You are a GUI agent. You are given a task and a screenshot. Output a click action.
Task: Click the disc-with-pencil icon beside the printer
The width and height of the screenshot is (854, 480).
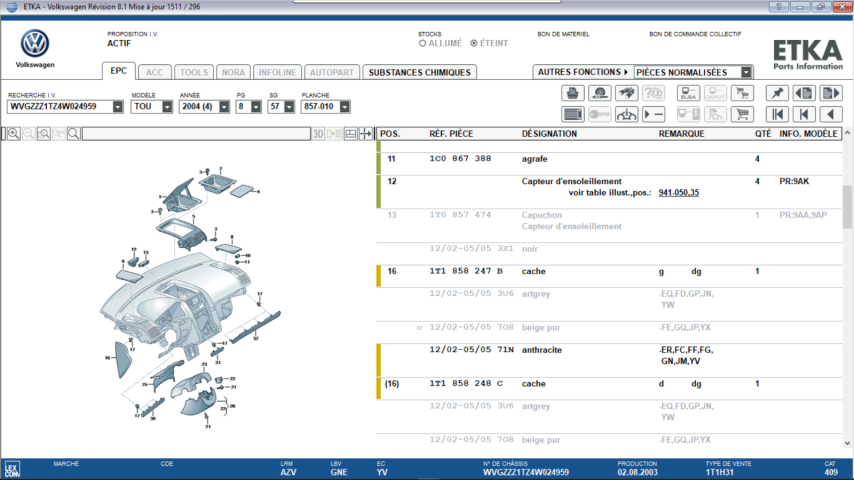(600, 93)
